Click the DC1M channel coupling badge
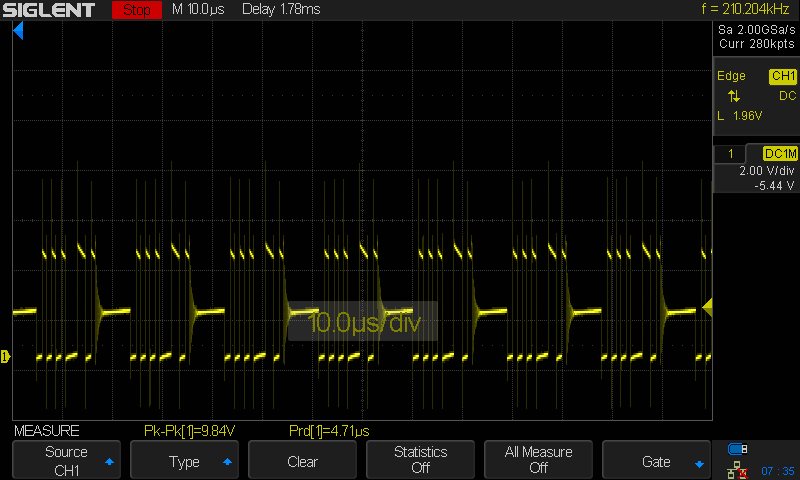This screenshot has height=480, width=800. 780,154
